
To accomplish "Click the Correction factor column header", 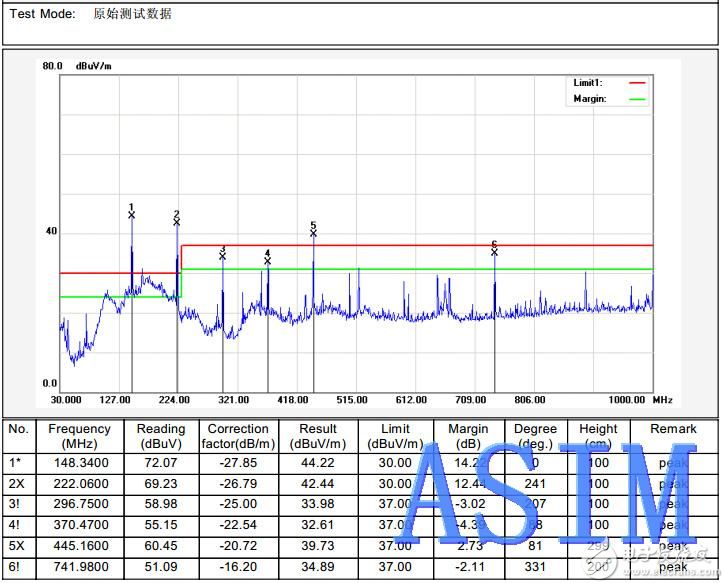I will 238,436.
